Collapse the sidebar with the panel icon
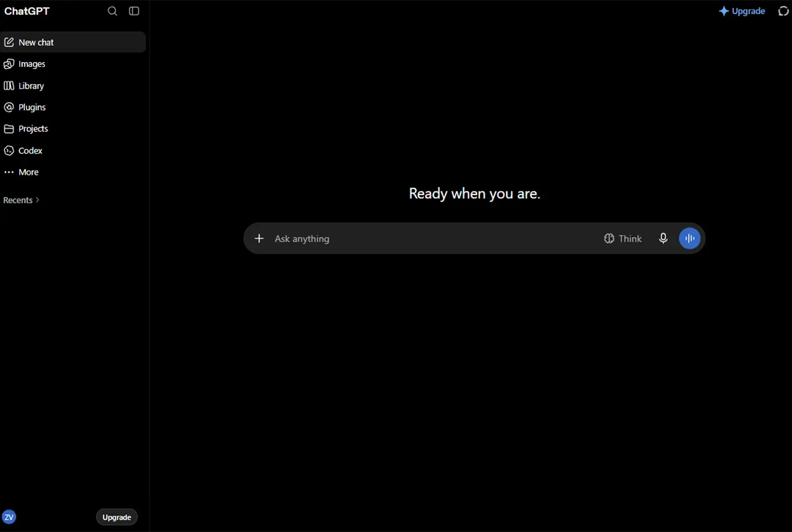Screen dimensions: 792x532 134,11
